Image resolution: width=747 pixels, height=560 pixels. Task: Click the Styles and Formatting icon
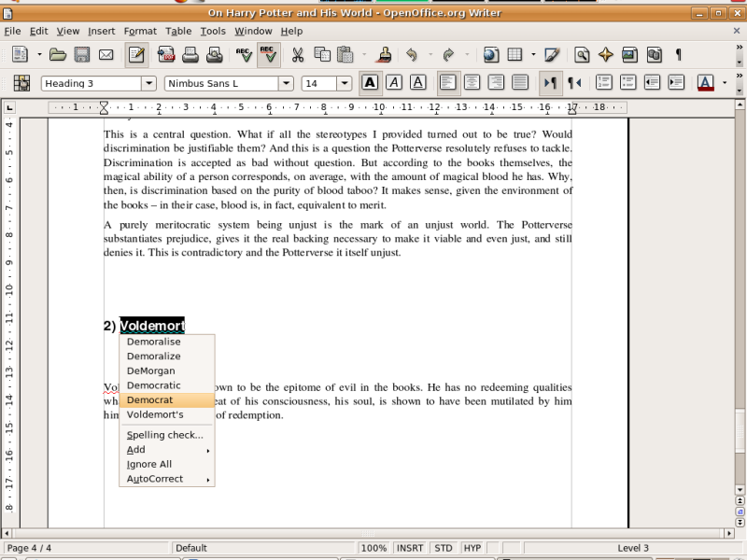click(21, 83)
